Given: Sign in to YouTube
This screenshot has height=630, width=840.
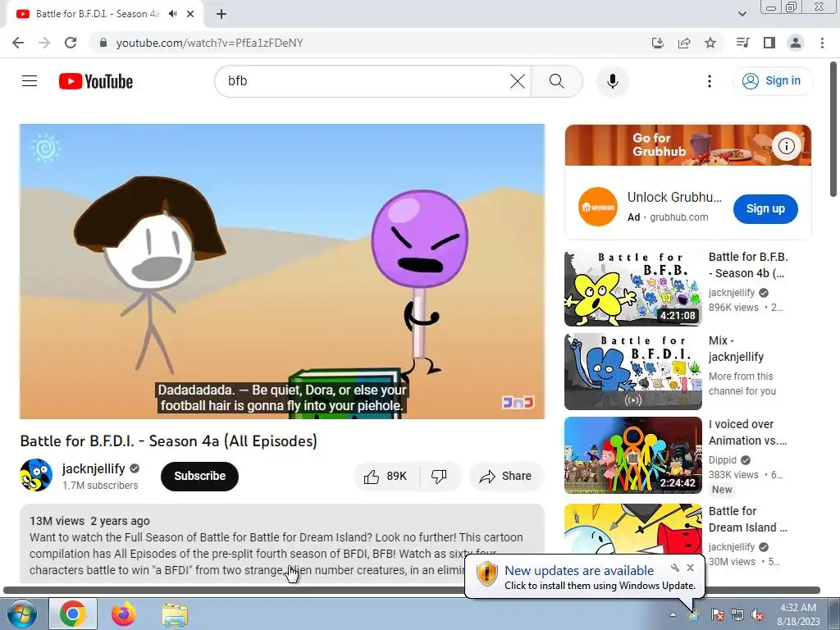Looking at the screenshot, I should [772, 81].
